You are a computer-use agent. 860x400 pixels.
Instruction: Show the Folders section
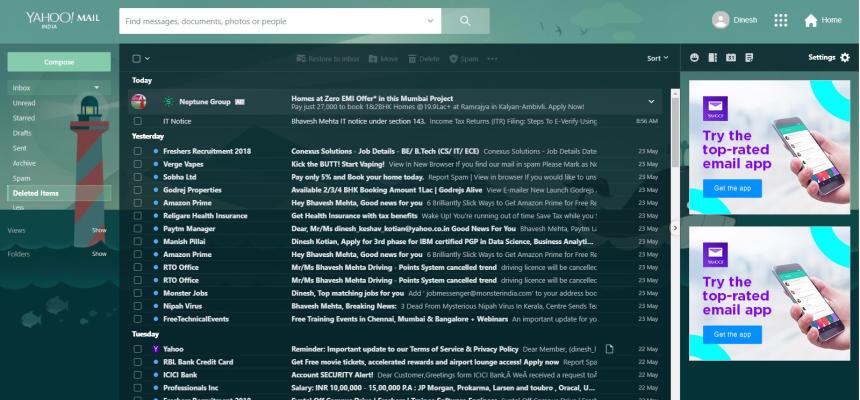pos(99,254)
